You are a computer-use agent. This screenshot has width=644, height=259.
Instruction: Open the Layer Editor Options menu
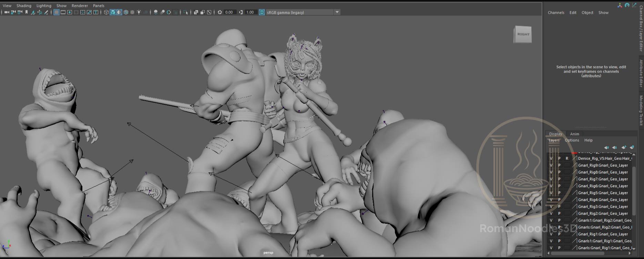click(572, 140)
